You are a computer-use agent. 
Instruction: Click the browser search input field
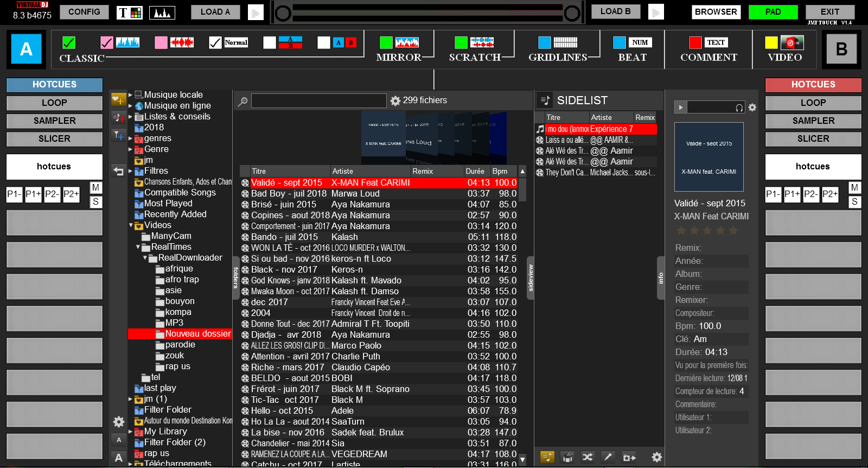(318, 101)
